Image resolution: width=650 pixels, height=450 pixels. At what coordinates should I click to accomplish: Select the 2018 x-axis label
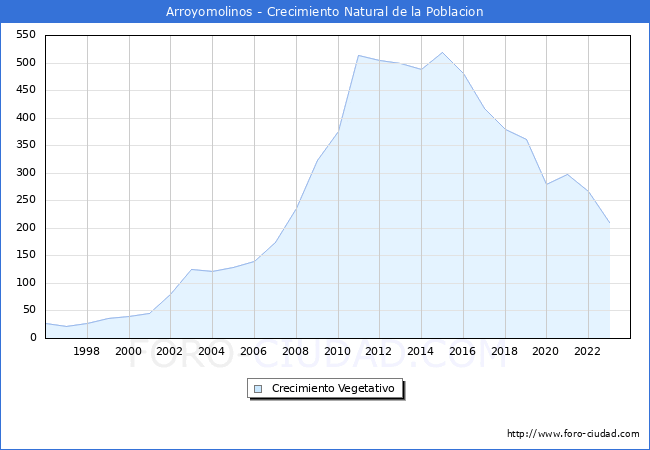[504, 351]
